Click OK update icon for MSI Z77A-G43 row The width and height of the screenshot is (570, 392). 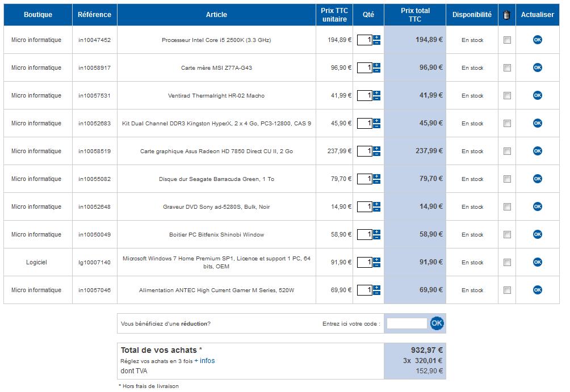[x=537, y=68]
